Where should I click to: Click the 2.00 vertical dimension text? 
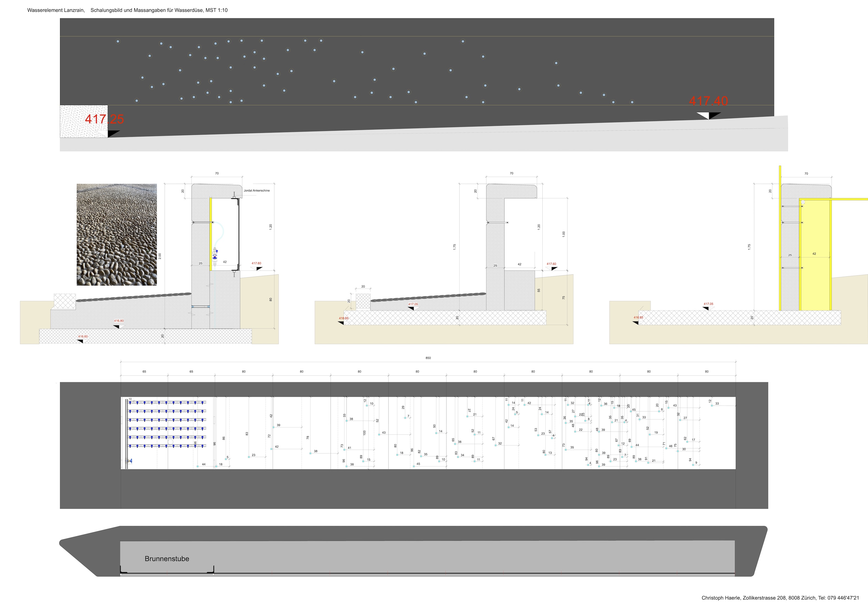pos(160,256)
